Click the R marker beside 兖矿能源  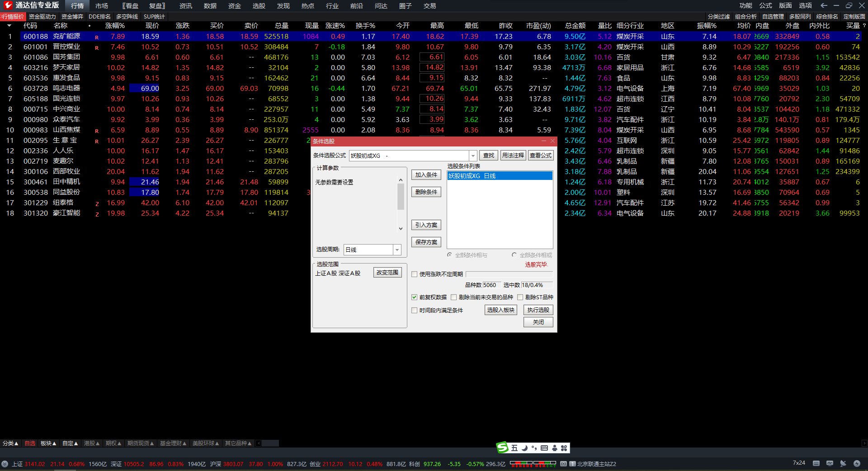97,37
